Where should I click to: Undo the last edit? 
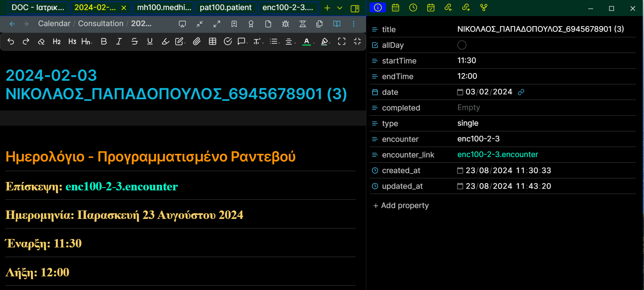[x=11, y=41]
